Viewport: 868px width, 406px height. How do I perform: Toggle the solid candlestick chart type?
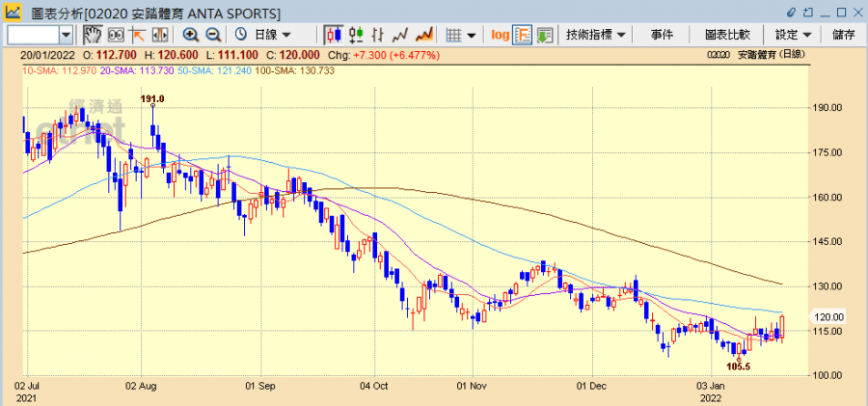tap(334, 35)
